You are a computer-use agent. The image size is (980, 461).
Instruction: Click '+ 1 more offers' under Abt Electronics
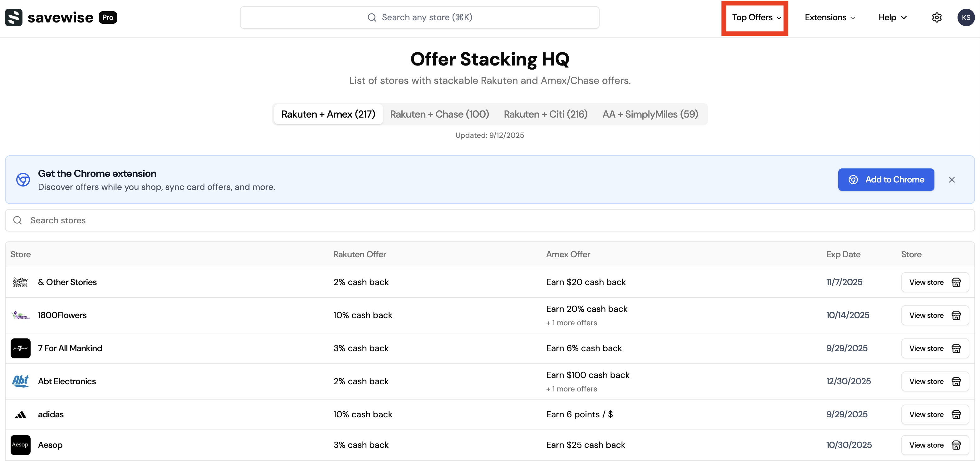pos(571,389)
